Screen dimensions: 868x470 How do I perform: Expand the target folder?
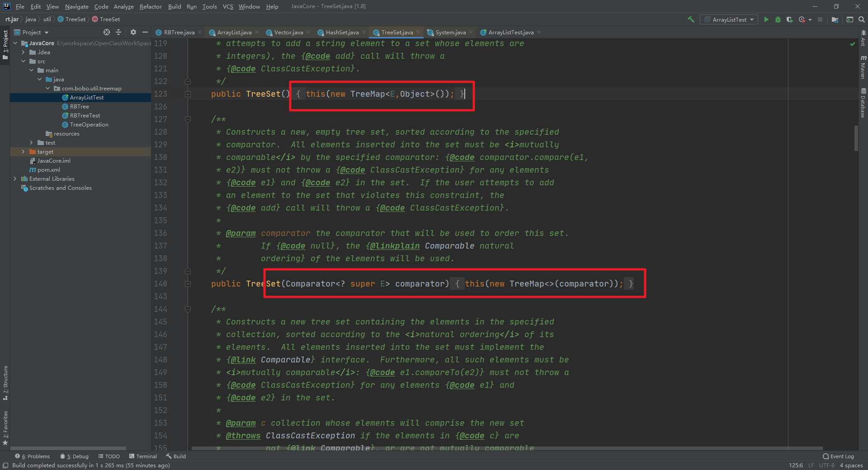(x=24, y=151)
